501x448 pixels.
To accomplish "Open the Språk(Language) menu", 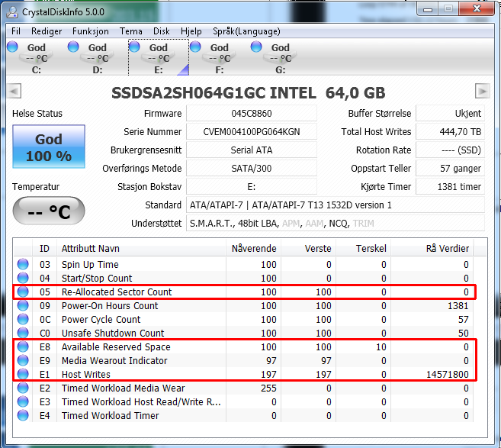I will 246,31.
